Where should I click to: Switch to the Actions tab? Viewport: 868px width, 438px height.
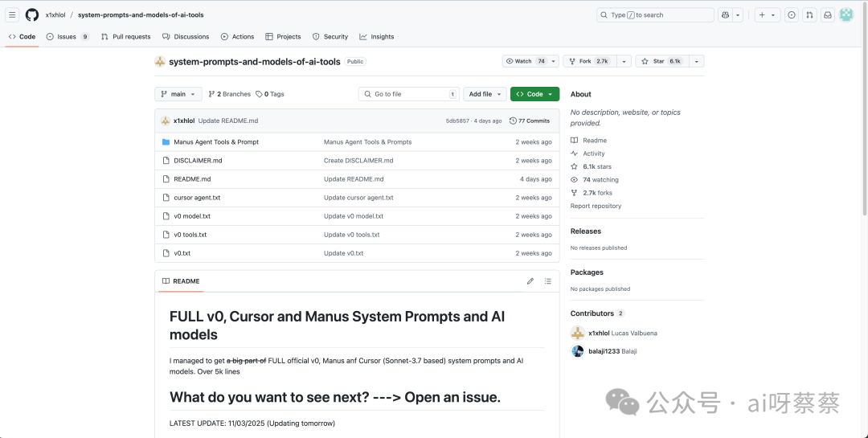pyautogui.click(x=237, y=37)
